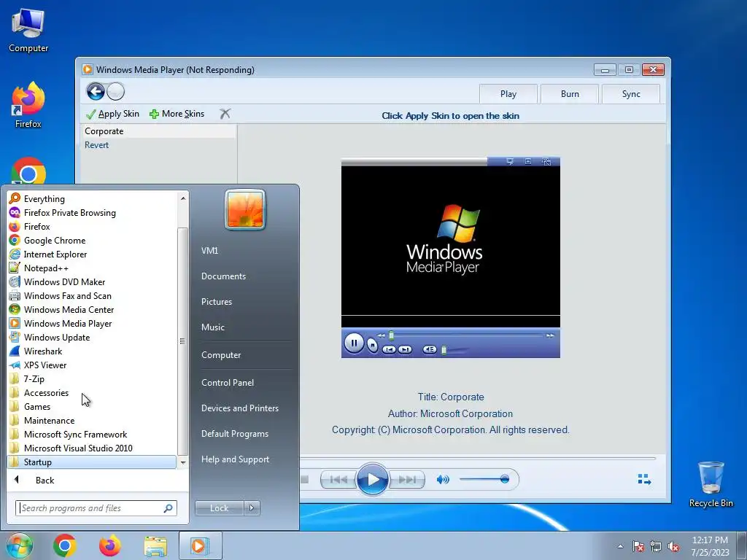Open Documents from Start menu
This screenshot has height=560, width=747.
coord(223,276)
